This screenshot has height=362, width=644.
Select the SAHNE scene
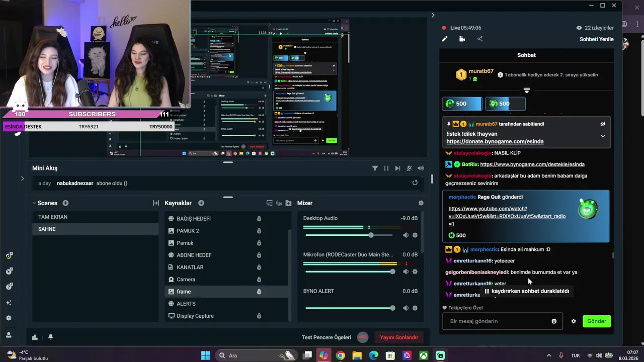click(95, 229)
